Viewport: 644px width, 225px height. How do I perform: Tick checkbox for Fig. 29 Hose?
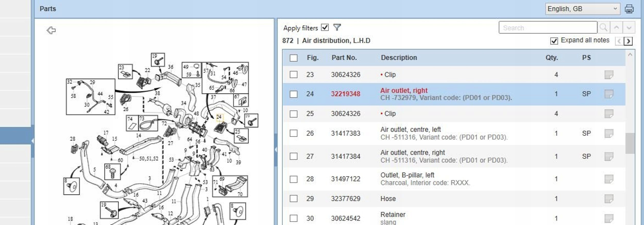point(293,198)
